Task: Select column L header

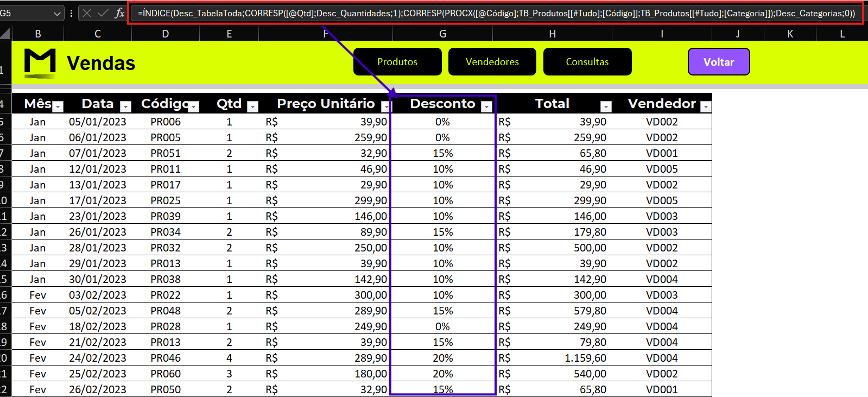Action: tap(842, 34)
